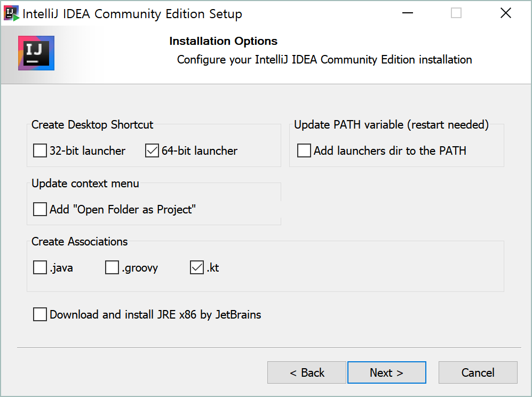Click the "Installation Options" heading
The image size is (532, 397).
click(223, 41)
